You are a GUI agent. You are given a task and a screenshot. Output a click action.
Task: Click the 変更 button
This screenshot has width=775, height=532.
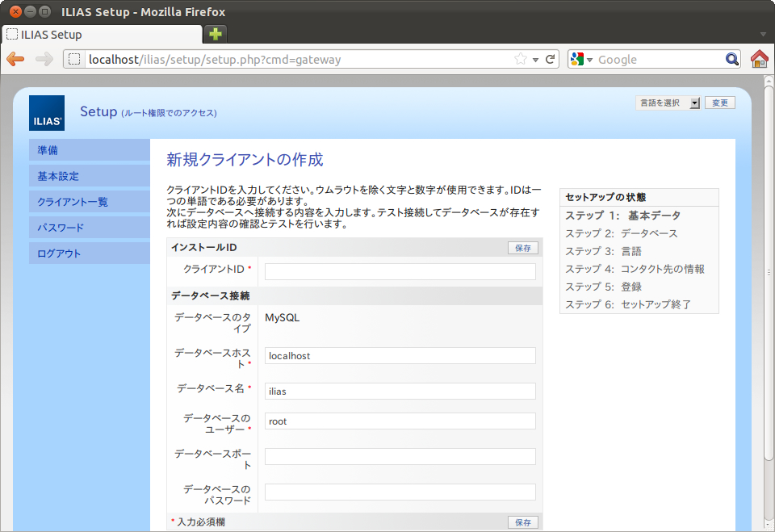(x=719, y=103)
